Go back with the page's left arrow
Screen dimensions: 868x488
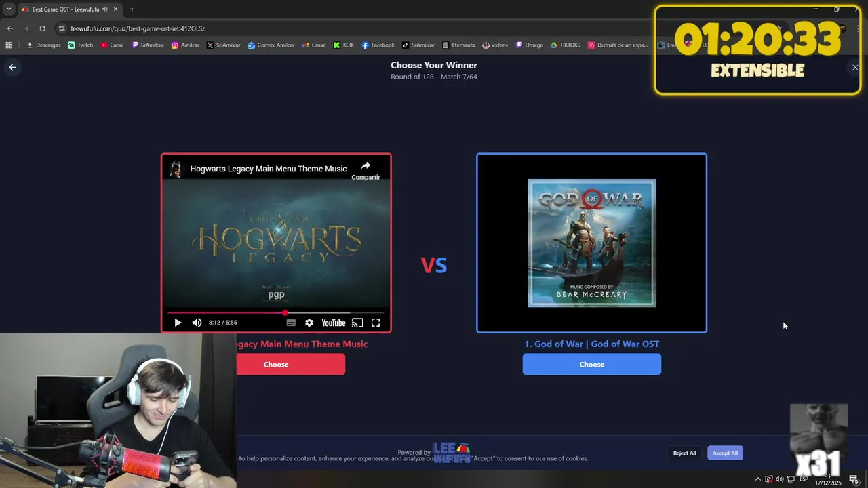click(12, 67)
